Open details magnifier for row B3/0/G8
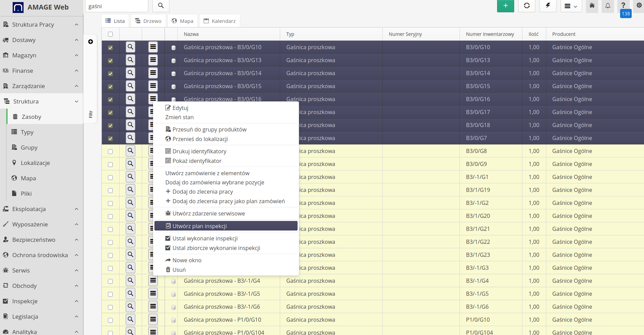This screenshot has width=644, height=335. (x=131, y=151)
